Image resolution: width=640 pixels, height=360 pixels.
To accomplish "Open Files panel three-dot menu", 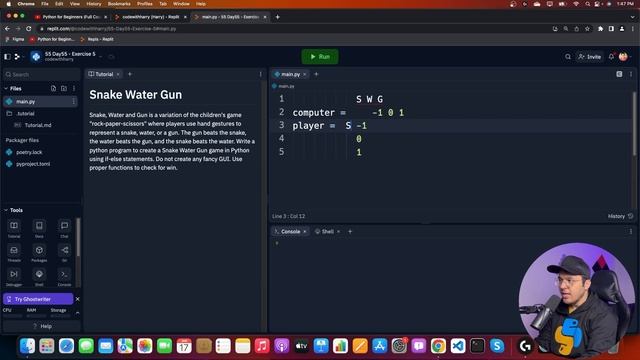I will coord(74,89).
